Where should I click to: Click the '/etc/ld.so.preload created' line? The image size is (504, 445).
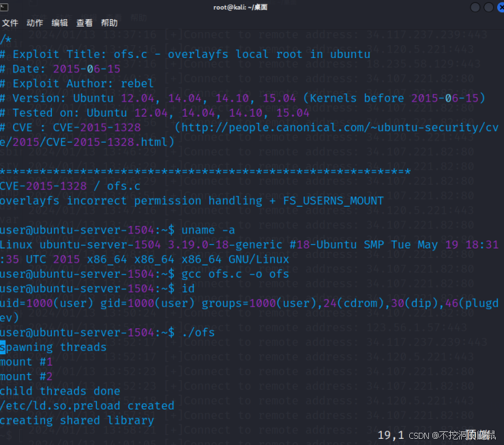tap(87, 405)
